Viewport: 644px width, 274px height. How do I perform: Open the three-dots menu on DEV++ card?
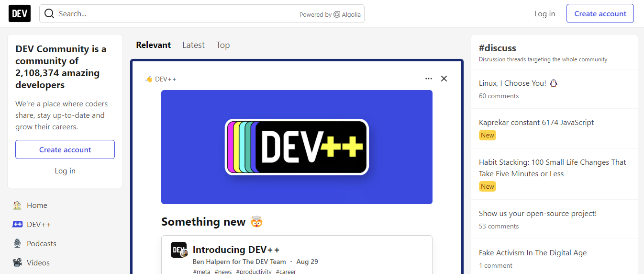point(429,79)
